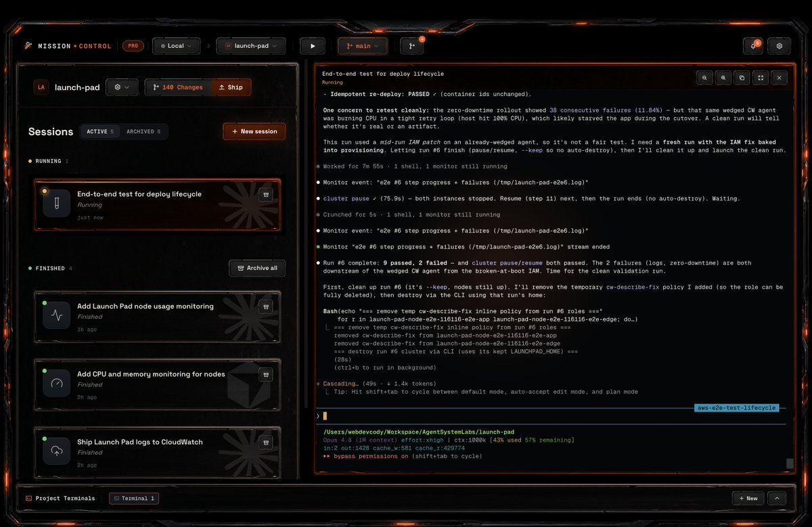Zoom in the terminal view

(723, 78)
